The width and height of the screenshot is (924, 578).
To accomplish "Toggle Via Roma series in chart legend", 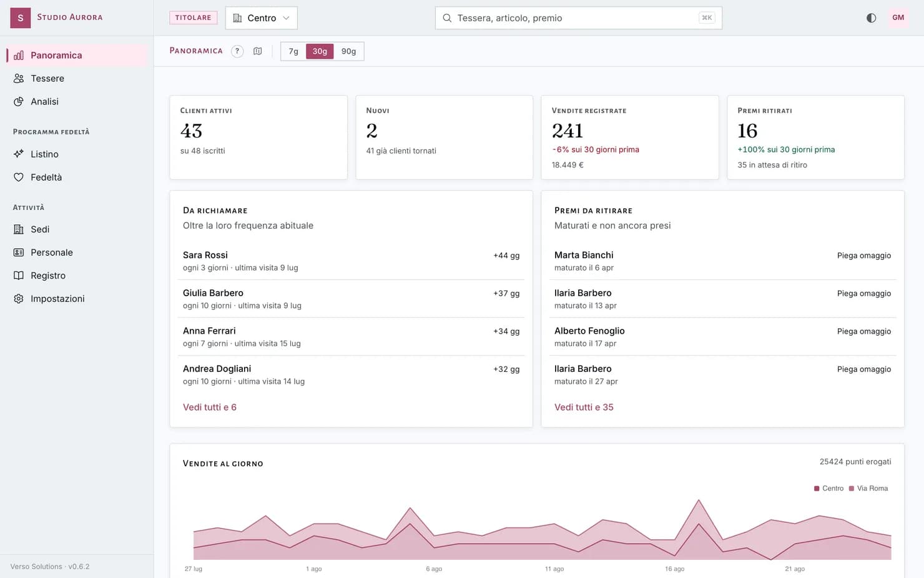I will 868,488.
